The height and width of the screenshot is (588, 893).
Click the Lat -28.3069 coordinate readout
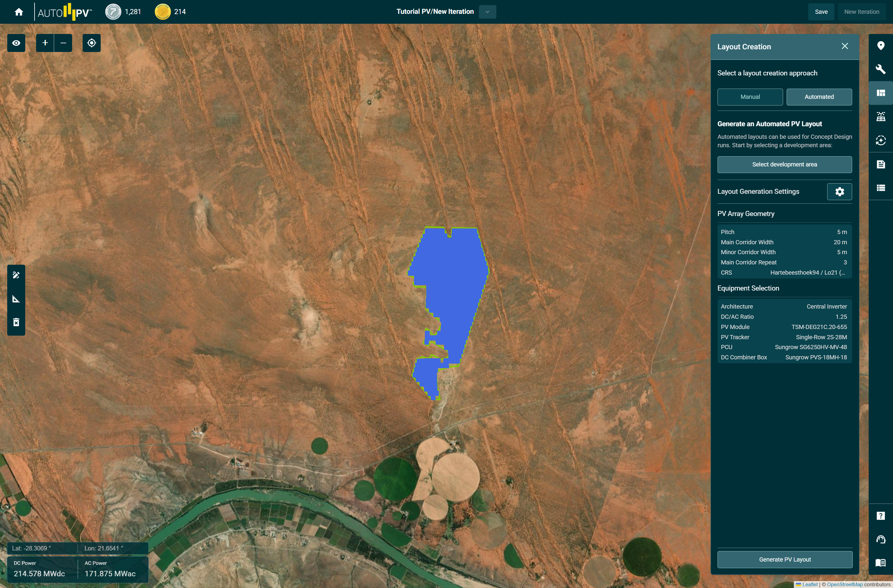tap(32, 548)
